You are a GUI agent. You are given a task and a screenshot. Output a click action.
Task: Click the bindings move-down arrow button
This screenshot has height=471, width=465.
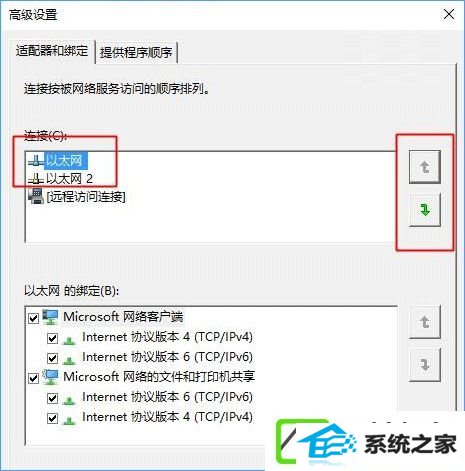pyautogui.click(x=425, y=365)
